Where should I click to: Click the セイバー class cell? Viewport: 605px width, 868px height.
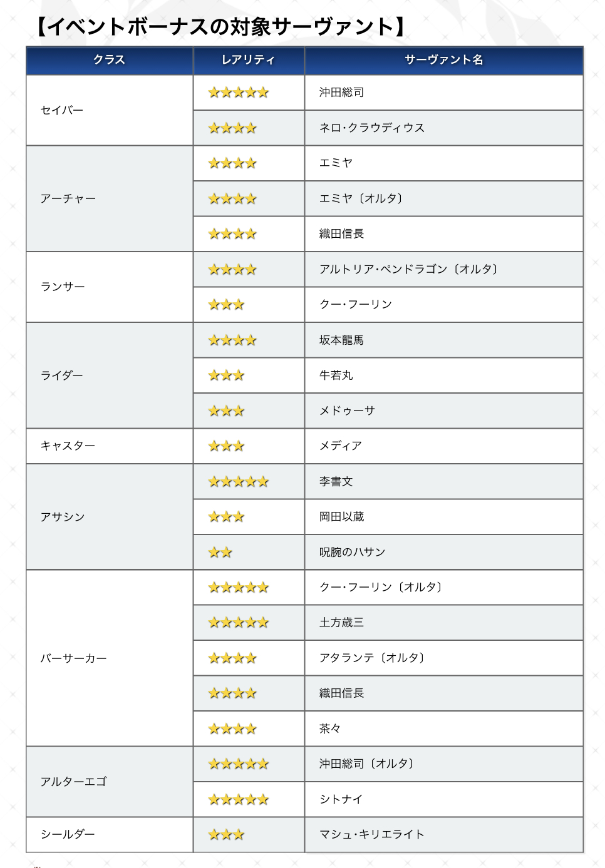click(x=62, y=110)
